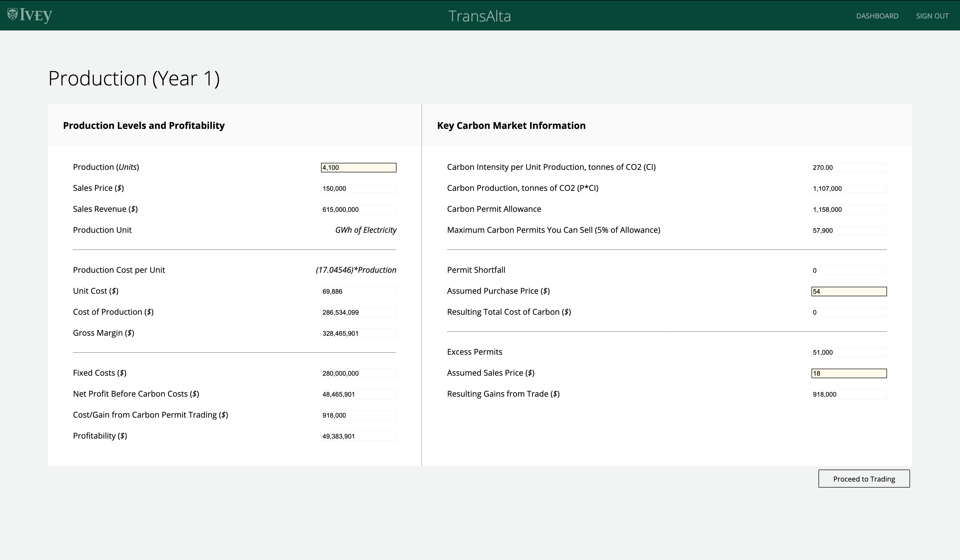Screen dimensions: 960x560
Task: Click the TransAlta title in header
Action: tap(479, 16)
